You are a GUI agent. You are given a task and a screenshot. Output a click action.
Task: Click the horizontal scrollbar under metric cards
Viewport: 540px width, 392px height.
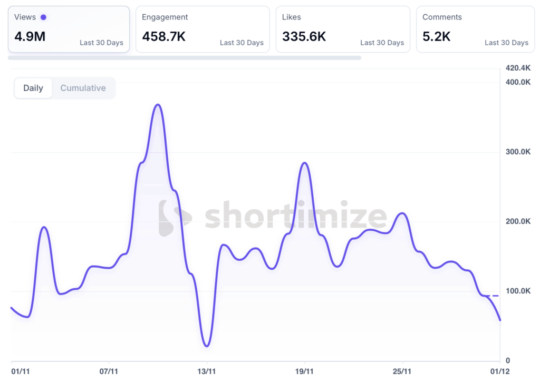(185, 57)
